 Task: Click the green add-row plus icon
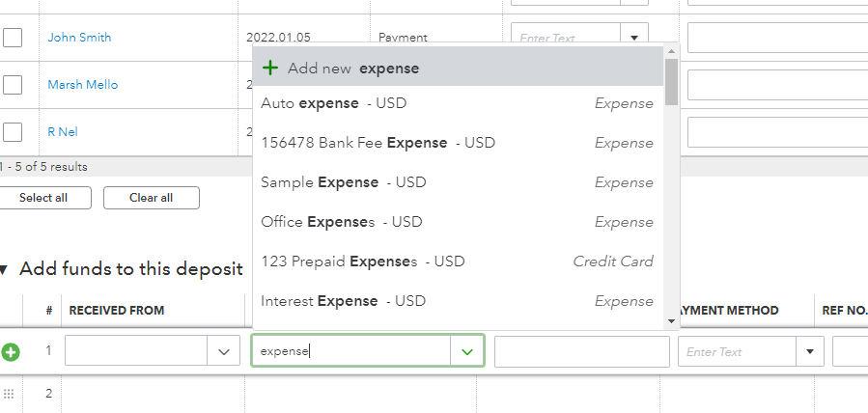(10, 351)
